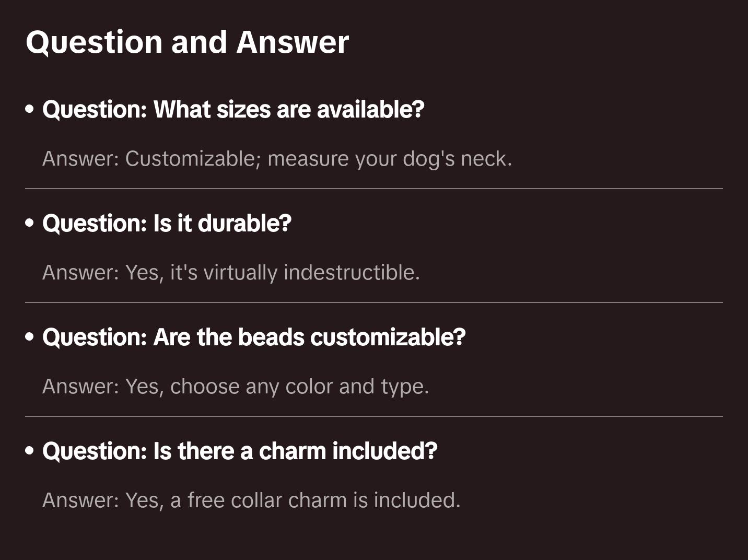This screenshot has height=560, width=748.
Task: Click the bullet before the beads question
Action: click(x=30, y=337)
